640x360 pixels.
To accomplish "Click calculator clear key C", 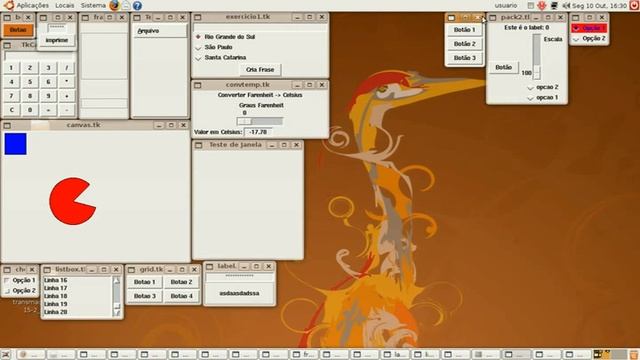I will pyautogui.click(x=11, y=110).
